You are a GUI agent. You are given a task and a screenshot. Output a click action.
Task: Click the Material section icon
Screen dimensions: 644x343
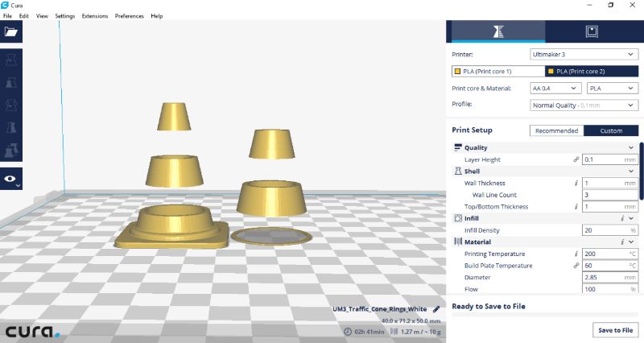pos(458,242)
